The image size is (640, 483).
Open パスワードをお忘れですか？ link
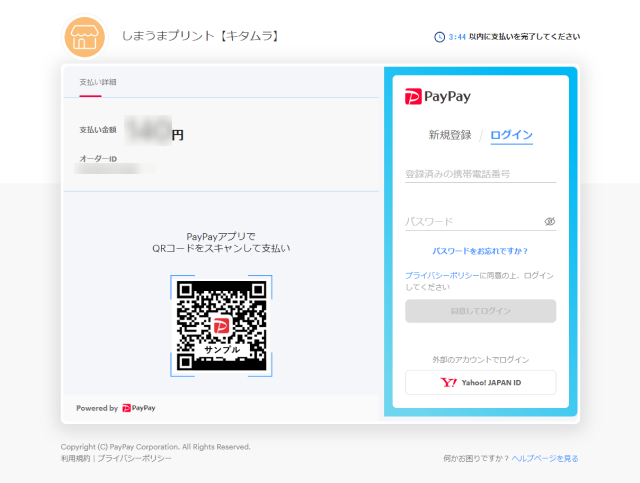click(480, 251)
